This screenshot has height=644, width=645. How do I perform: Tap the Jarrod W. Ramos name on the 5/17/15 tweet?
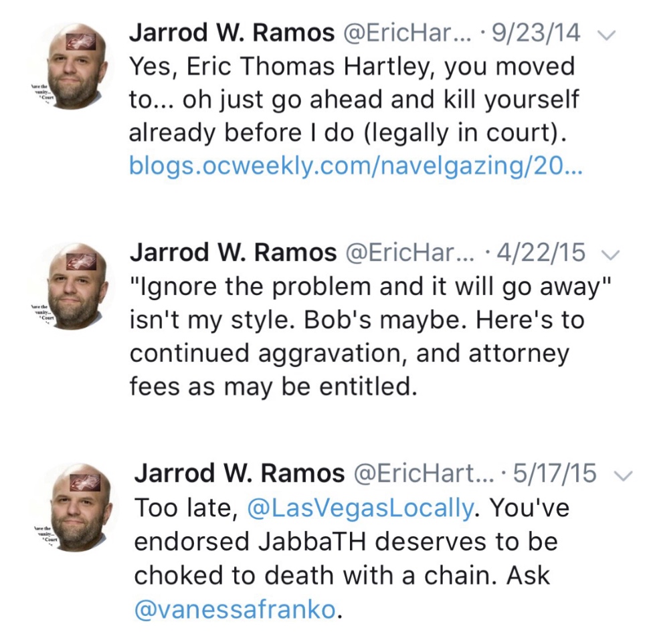[x=240, y=473]
